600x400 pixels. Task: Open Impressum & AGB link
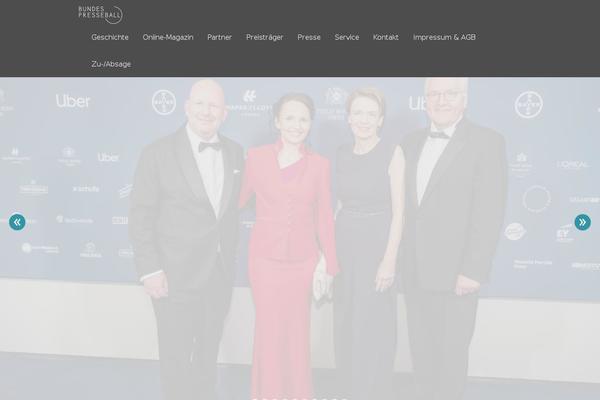(444, 37)
